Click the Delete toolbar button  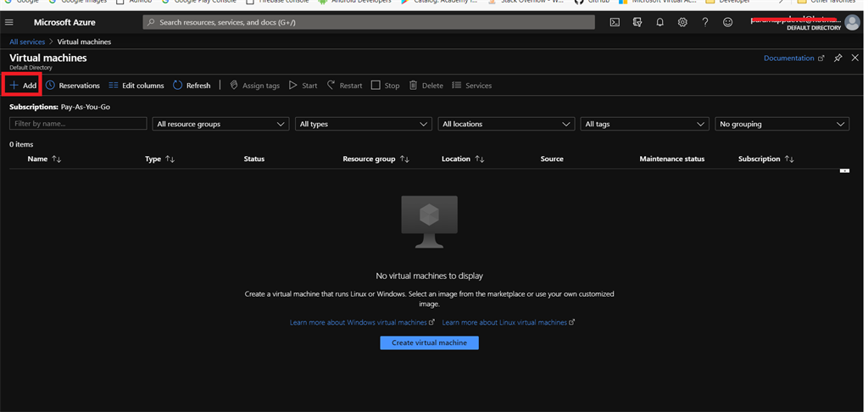pyautogui.click(x=426, y=86)
